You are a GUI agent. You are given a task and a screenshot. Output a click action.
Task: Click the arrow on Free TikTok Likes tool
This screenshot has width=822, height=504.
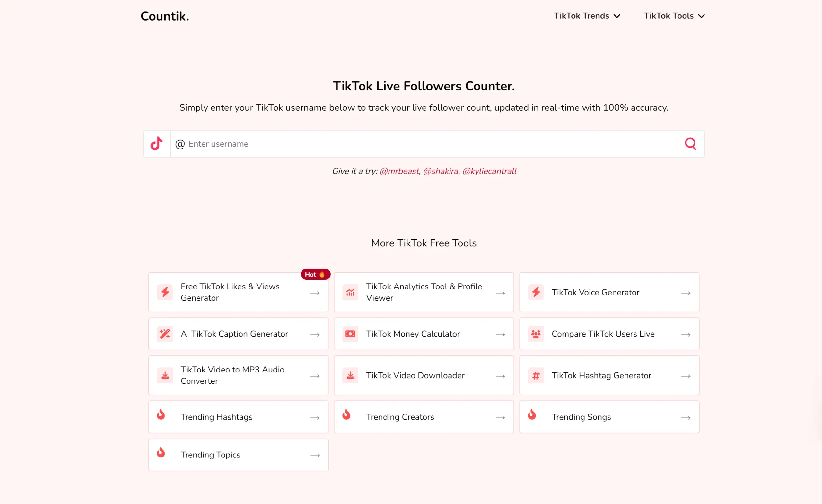pyautogui.click(x=315, y=292)
